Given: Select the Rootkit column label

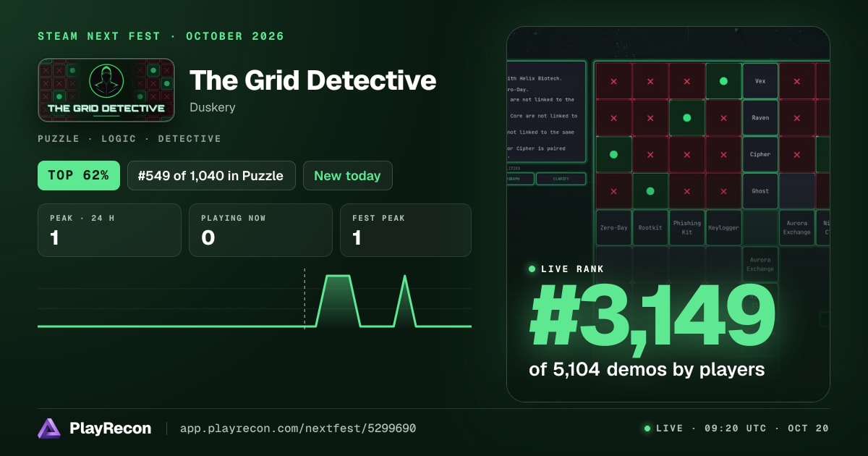Looking at the screenshot, I should click(x=650, y=227).
